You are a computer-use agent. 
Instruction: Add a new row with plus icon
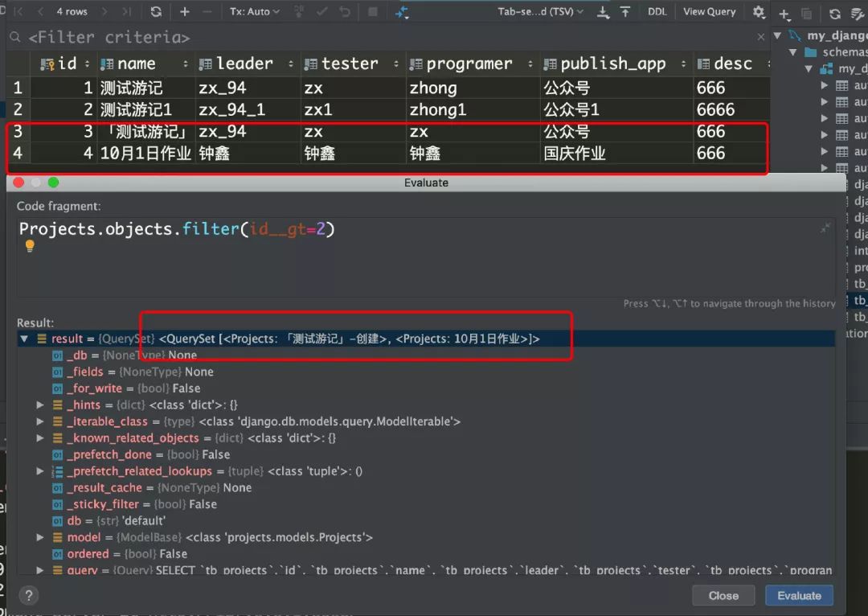click(184, 11)
